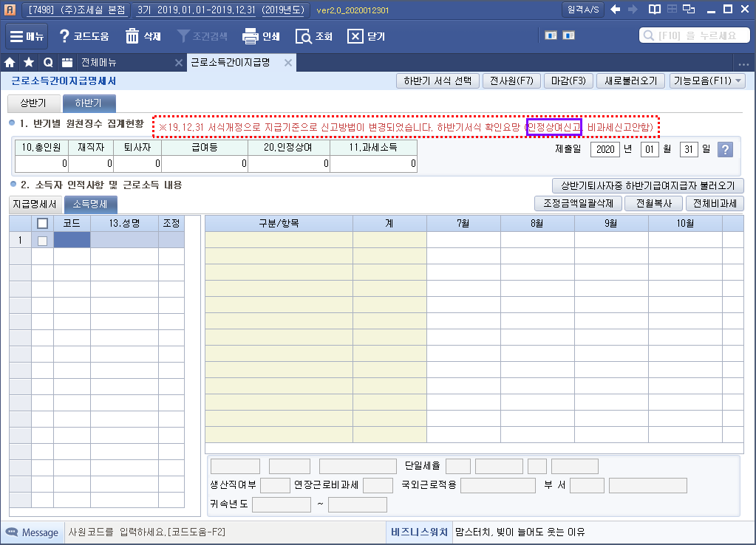Image resolution: width=756 pixels, height=545 pixels.
Task: Click the 조정금액일괄삭제 button
Action: coord(578,203)
